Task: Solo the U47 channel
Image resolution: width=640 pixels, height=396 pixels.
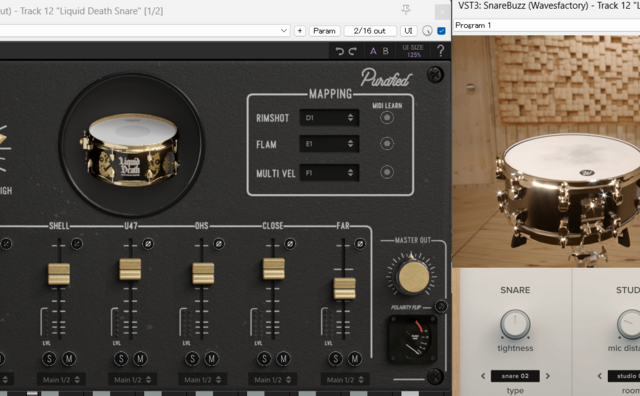Action: point(121,359)
